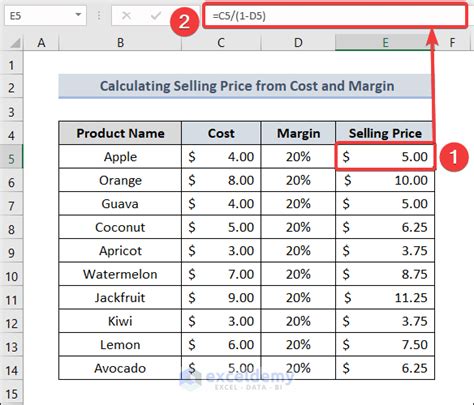
Task: Click Kiwi's margin cell showing 20%
Action: tap(298, 321)
